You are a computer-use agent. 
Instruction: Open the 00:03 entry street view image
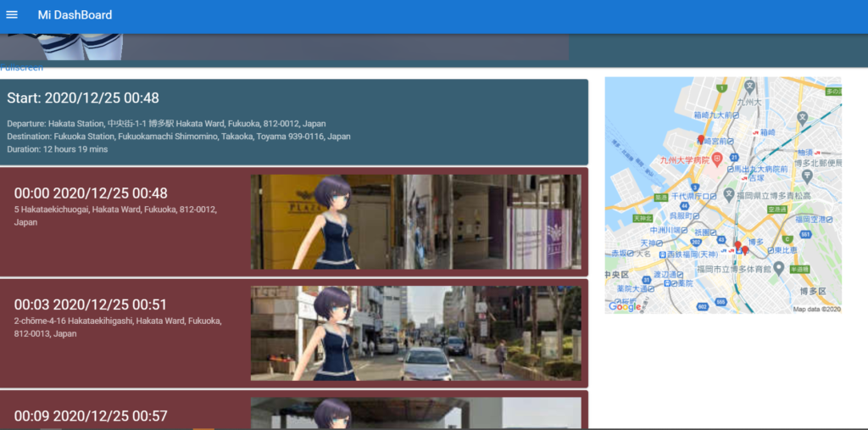415,333
